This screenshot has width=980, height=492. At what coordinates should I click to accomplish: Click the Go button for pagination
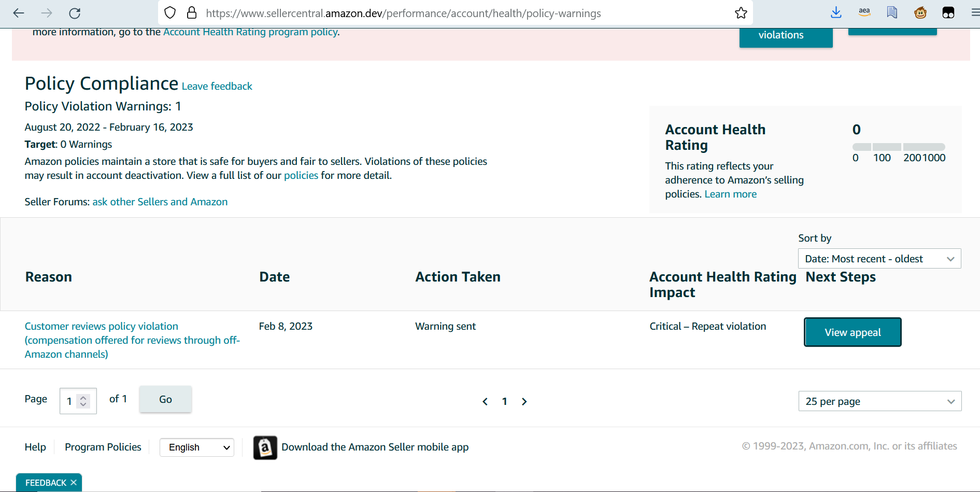(x=165, y=399)
